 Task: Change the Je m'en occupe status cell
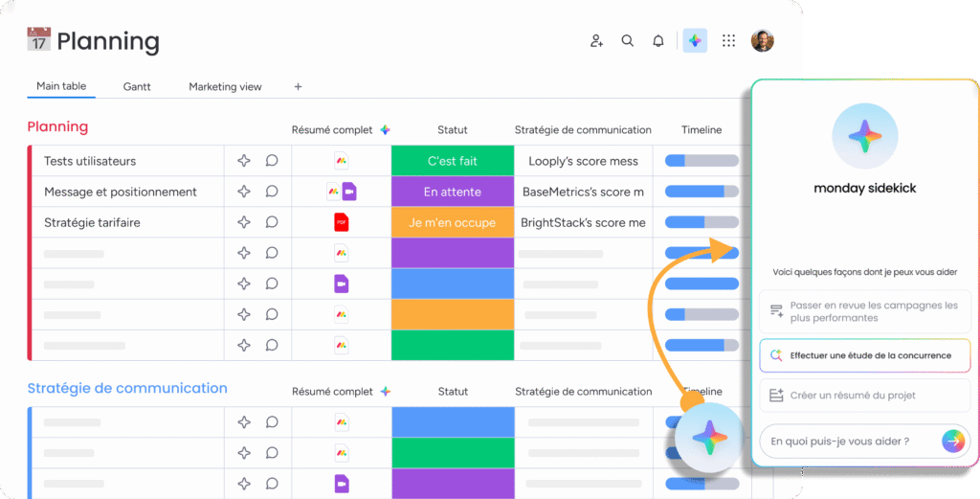pyautogui.click(x=453, y=222)
